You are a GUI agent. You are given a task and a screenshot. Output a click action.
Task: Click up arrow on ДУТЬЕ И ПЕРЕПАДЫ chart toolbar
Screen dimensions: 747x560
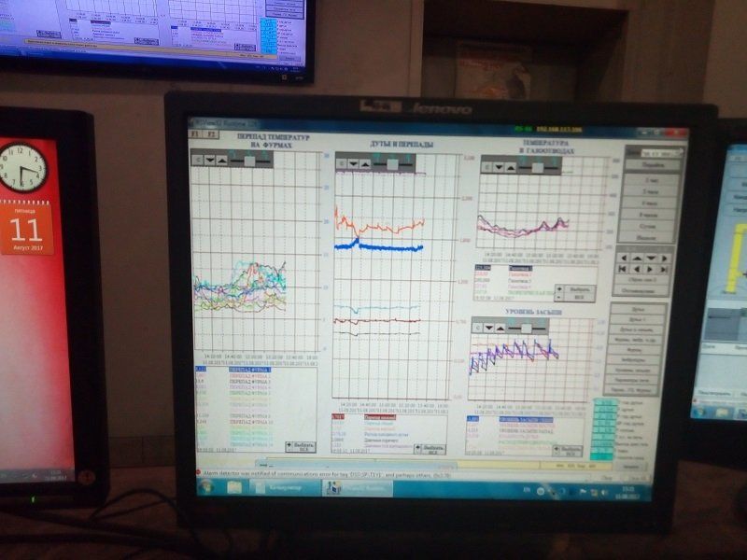367,164
